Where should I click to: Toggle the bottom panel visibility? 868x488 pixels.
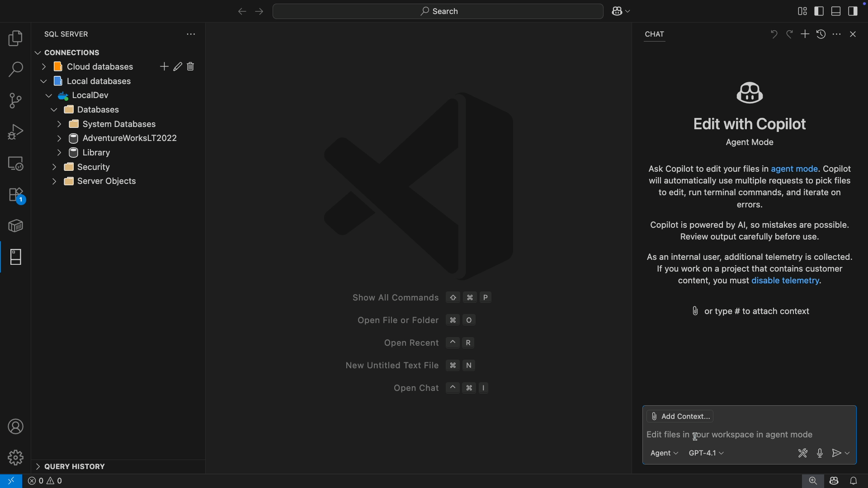click(x=835, y=11)
